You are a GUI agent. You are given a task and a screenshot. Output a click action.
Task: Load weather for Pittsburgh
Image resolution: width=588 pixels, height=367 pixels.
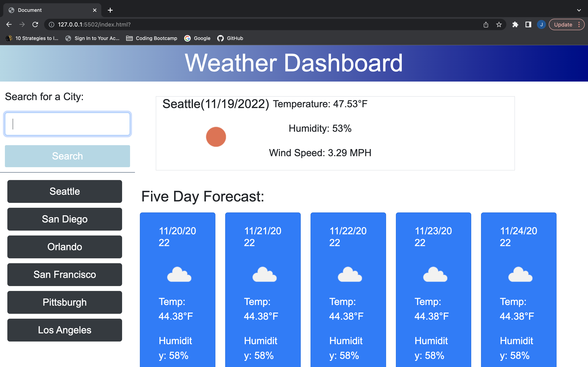click(65, 302)
